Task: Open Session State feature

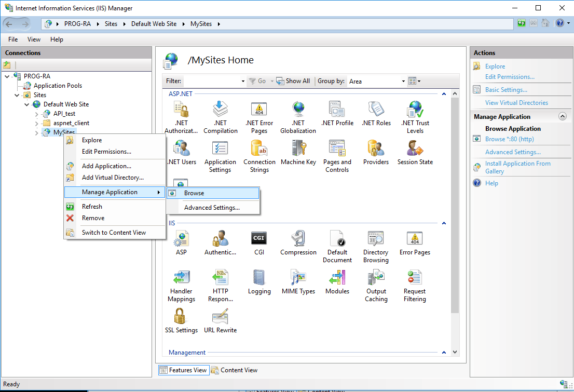Action: click(415, 148)
